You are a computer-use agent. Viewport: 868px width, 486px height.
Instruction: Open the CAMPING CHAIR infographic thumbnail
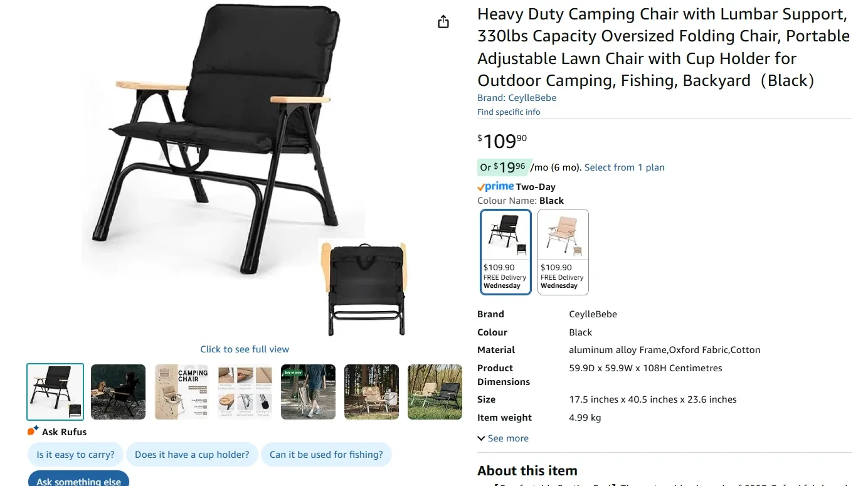181,391
